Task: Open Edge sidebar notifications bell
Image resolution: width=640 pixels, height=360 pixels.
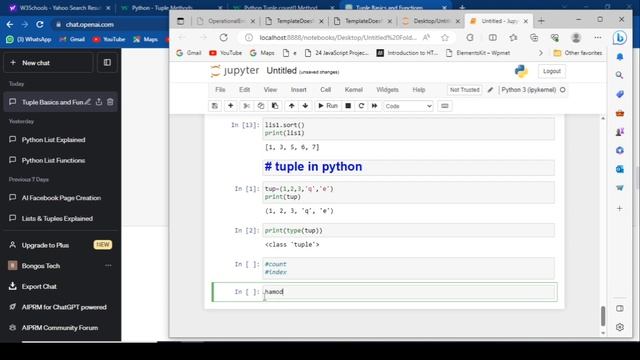Action: [x=620, y=57]
